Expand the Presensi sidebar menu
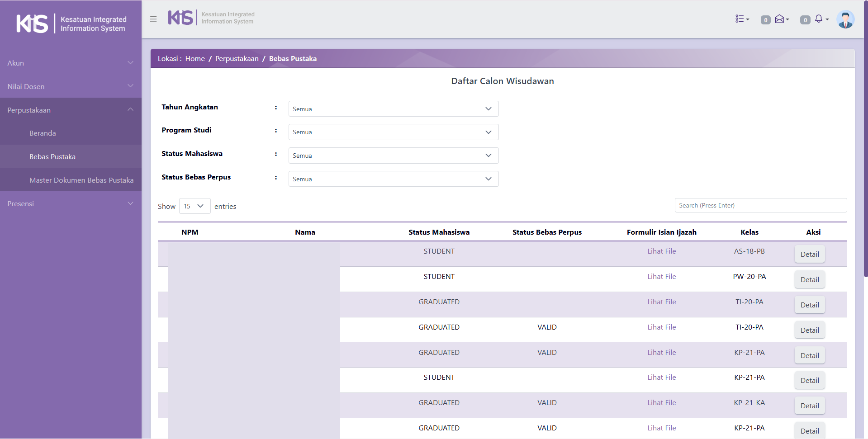868x439 pixels. tap(71, 203)
